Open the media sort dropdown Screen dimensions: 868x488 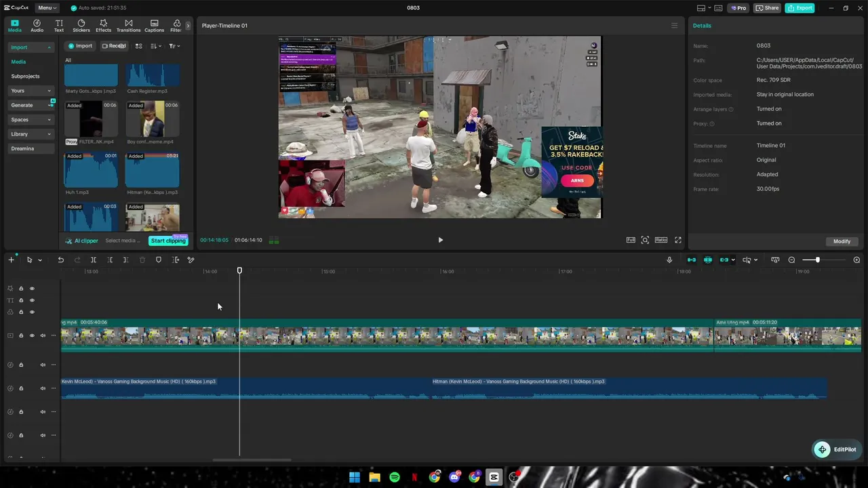156,46
